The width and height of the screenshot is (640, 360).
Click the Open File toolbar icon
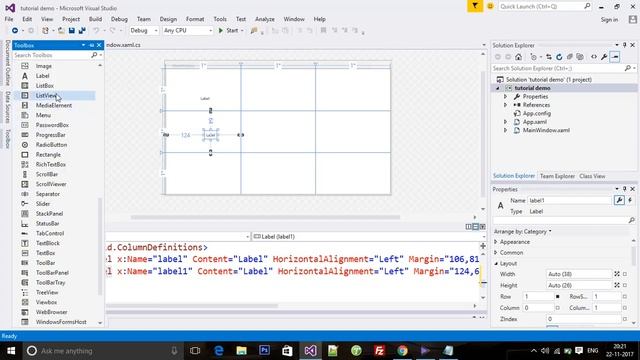(x=61, y=31)
